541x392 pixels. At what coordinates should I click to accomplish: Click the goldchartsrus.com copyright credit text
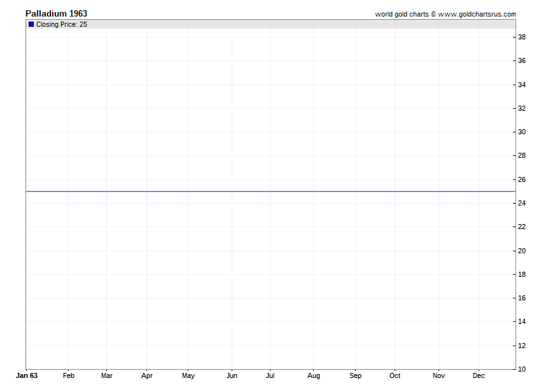(x=446, y=14)
